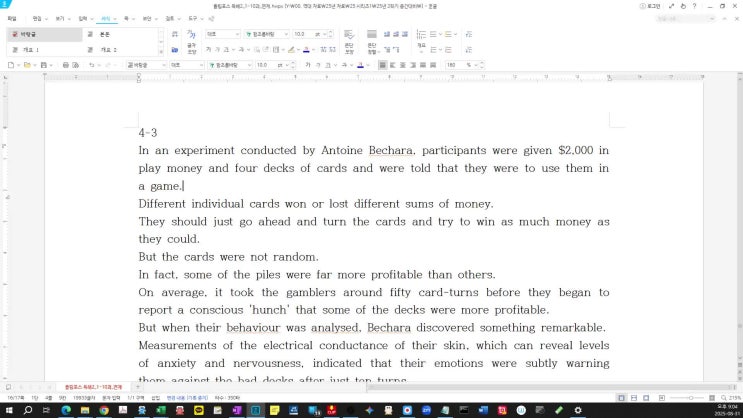Click the 로그인 (Login) button
743x418 pixels.
point(654,5)
